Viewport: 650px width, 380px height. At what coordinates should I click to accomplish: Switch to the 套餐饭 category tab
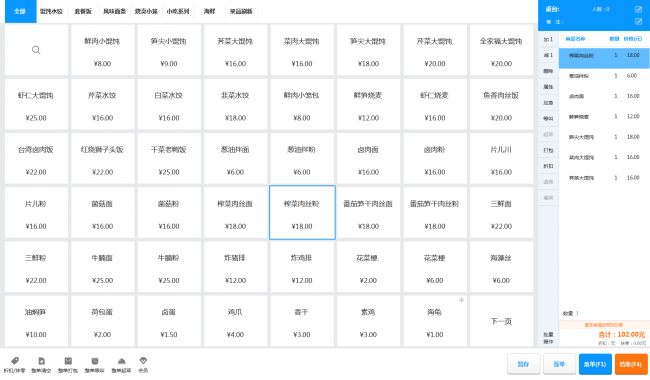83,12
